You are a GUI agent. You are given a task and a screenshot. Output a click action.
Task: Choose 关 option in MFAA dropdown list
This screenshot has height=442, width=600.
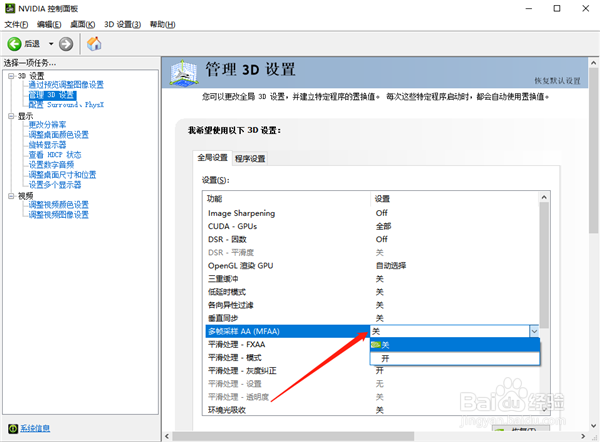pos(455,345)
